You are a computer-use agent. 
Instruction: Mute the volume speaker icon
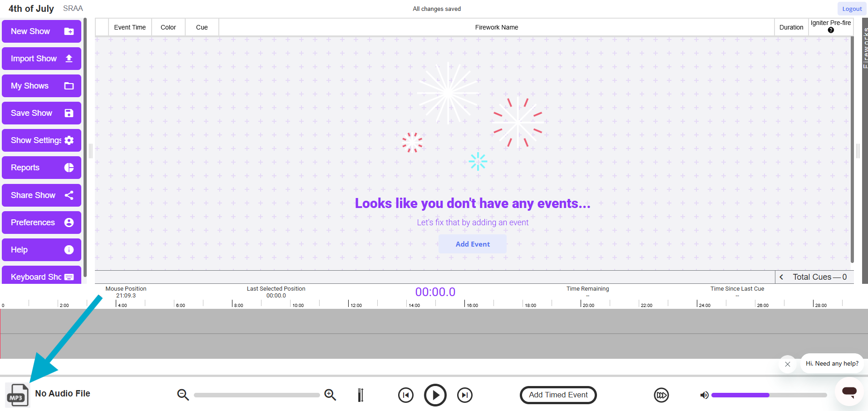coord(704,395)
